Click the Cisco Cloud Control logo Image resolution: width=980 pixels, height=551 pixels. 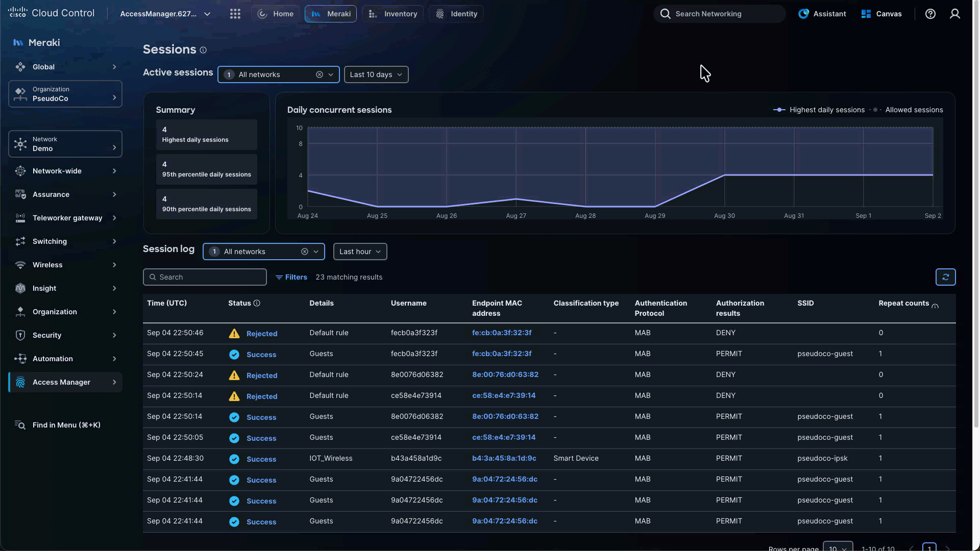(51, 13)
